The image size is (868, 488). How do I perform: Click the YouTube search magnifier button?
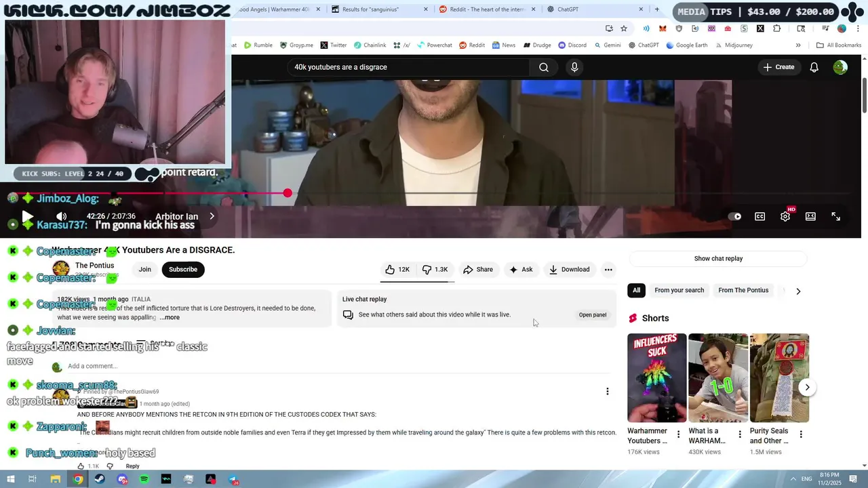click(x=544, y=67)
